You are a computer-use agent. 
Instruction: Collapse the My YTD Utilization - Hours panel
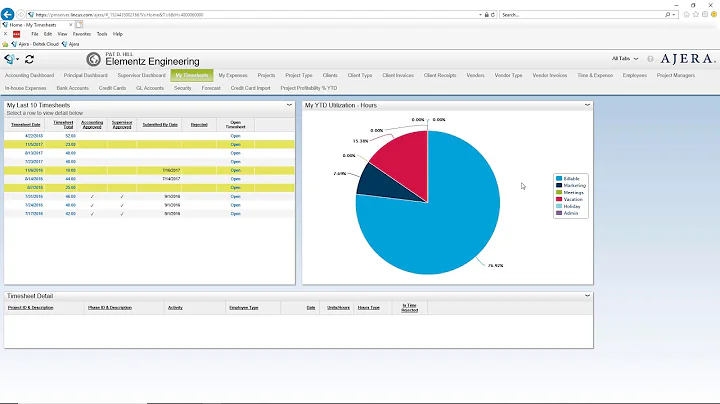pos(587,105)
